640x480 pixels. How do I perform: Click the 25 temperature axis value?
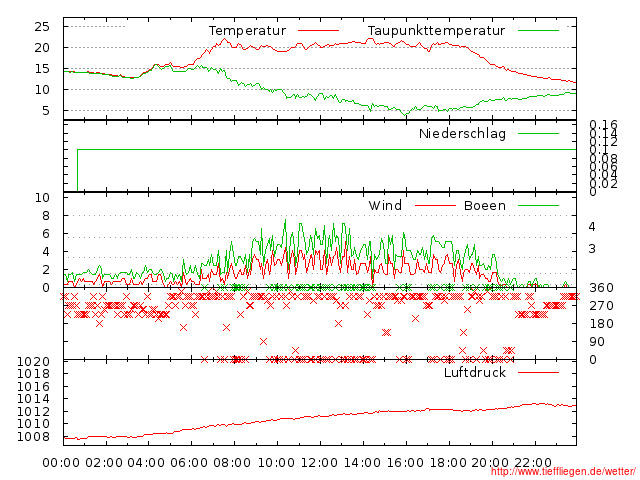[x=42, y=27]
